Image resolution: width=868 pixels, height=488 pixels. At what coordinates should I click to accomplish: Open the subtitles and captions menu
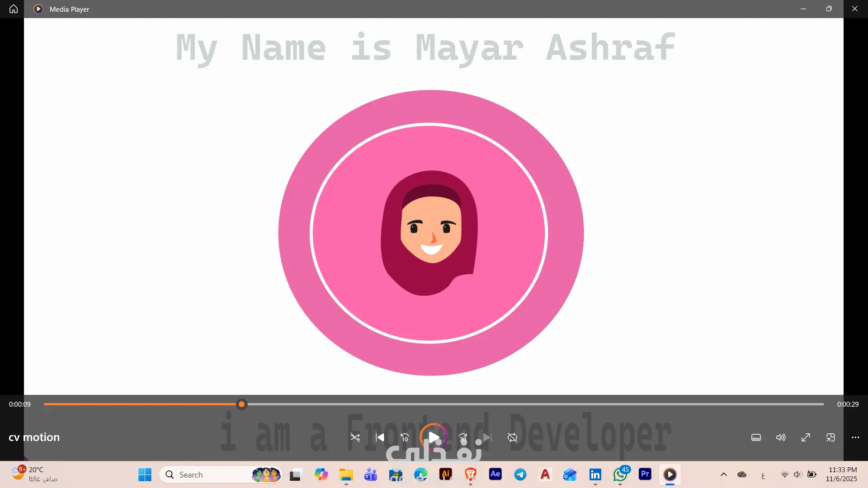tap(756, 437)
